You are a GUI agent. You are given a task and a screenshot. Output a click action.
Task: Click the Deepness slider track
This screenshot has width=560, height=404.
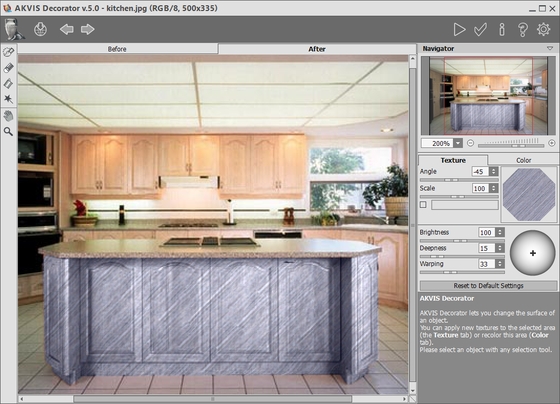462,256
